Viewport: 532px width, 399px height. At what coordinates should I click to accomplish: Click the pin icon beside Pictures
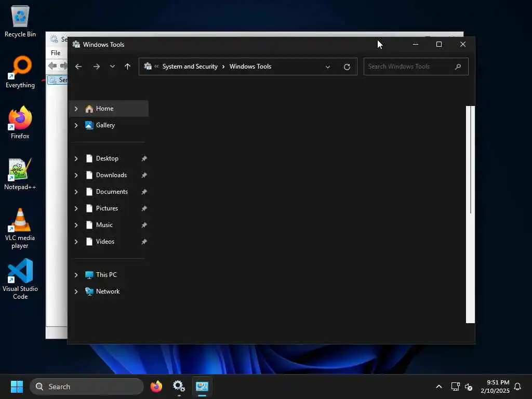point(144,208)
